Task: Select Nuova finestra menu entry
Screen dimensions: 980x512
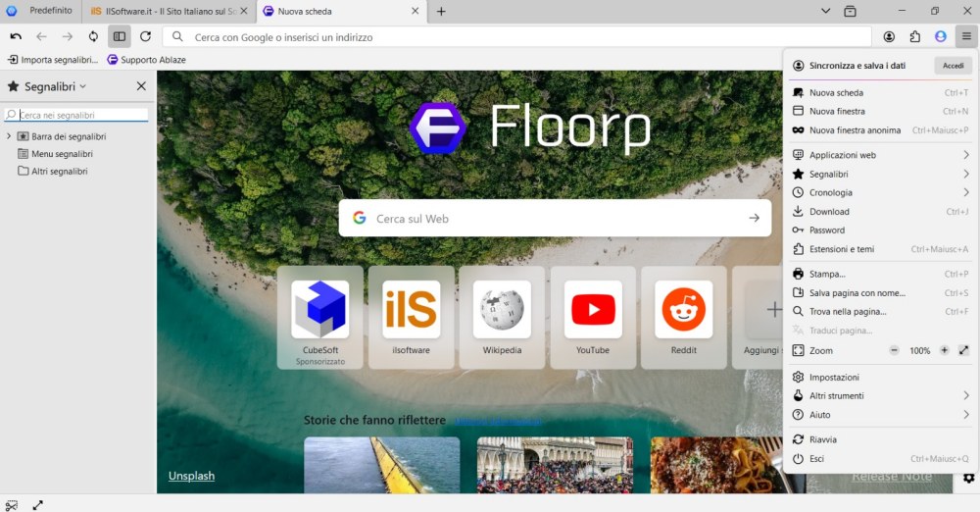Action: pos(880,112)
